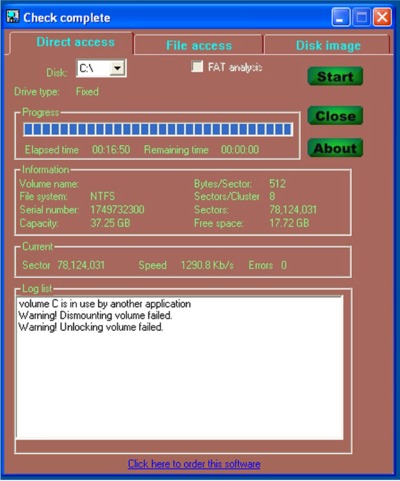Click the Information sectors value 78,124,031
This screenshot has height=481, width=400.
pyautogui.click(x=293, y=210)
